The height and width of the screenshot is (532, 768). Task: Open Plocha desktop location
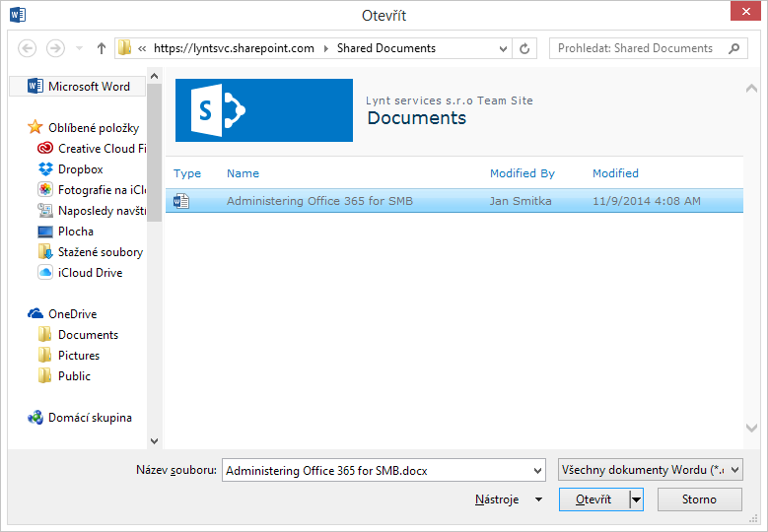click(x=76, y=231)
